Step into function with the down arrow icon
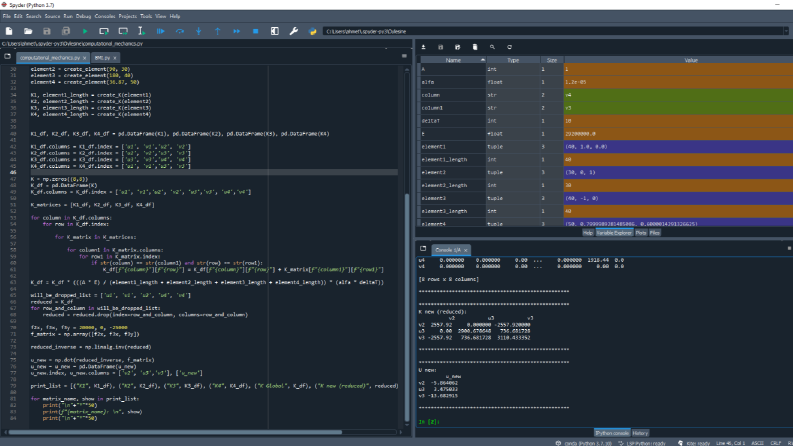 pos(199,31)
